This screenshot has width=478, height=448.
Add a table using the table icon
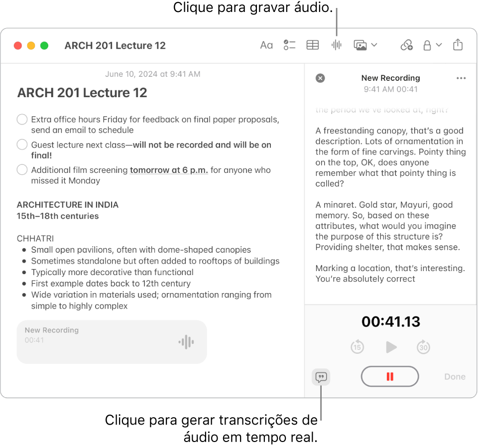point(313,45)
